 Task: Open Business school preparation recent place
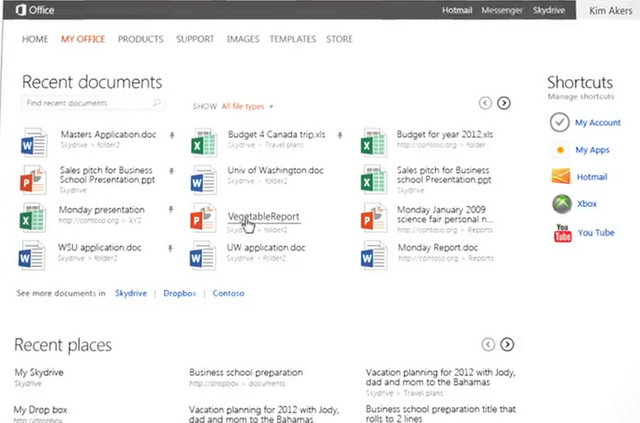246,372
